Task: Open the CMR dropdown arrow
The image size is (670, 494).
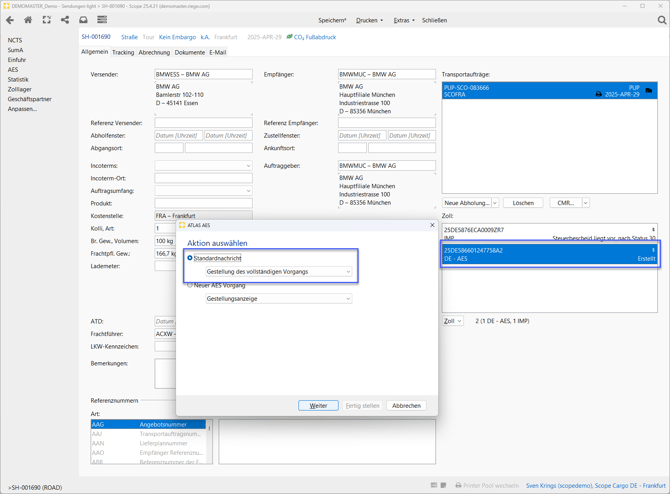Action: (x=586, y=203)
